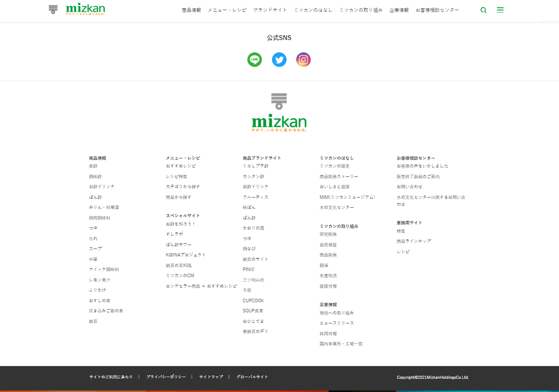Open the Twitter official account icon
Screen dimensions: 559x392
click(279, 59)
